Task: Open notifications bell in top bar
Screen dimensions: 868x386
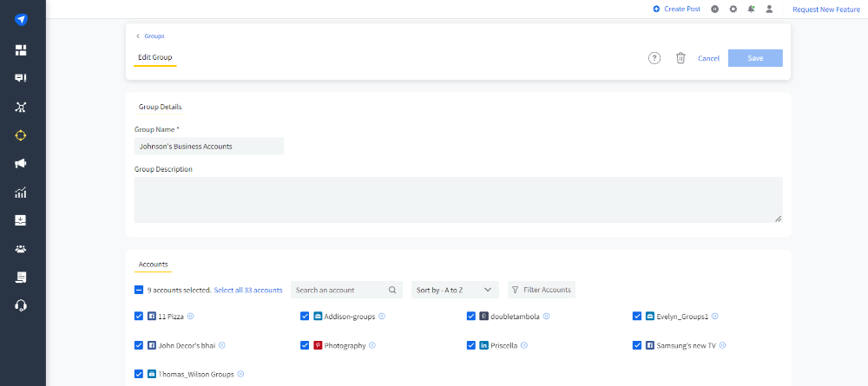Action: point(751,10)
